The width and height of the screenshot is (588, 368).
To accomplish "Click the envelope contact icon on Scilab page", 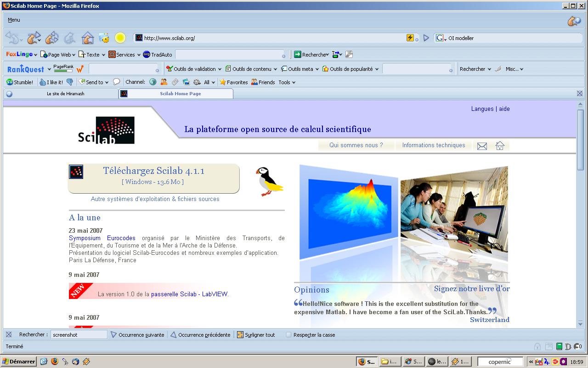I will coord(482,146).
